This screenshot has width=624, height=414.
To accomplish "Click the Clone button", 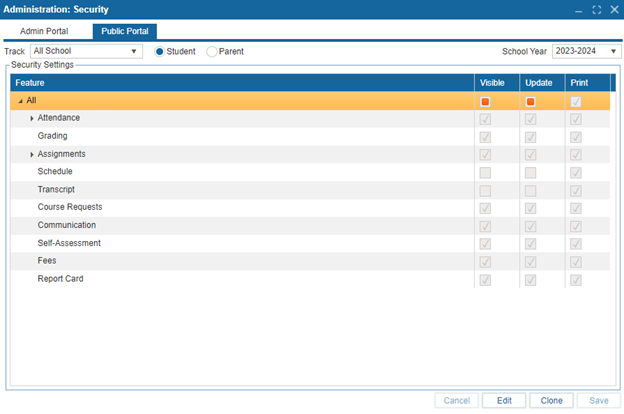I will [551, 400].
